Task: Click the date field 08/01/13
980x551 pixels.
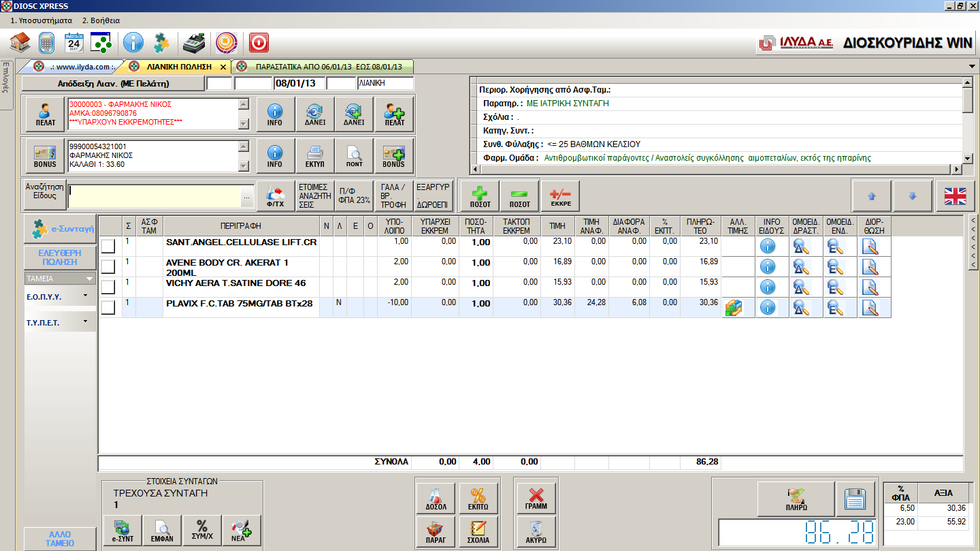Action: (x=298, y=84)
